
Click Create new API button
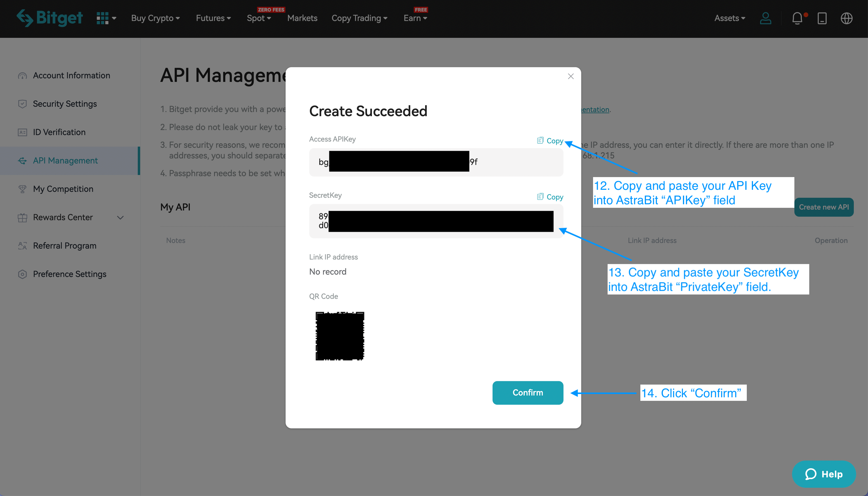click(x=824, y=207)
